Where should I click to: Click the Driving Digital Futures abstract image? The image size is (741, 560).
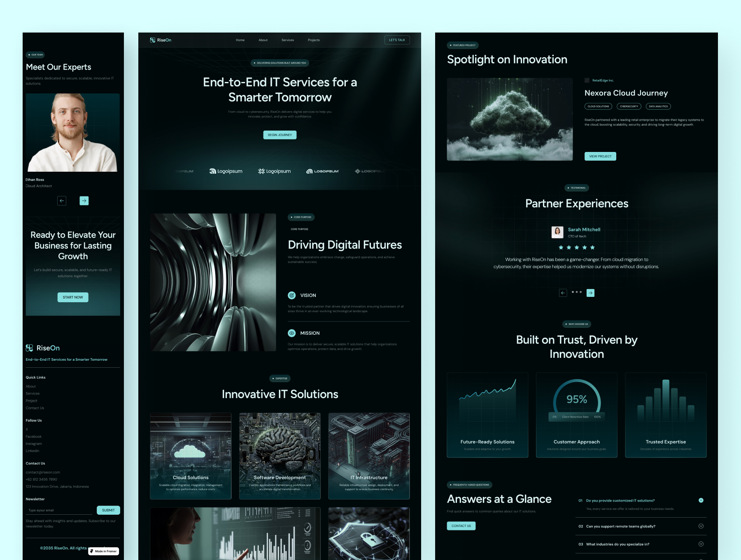(x=213, y=282)
